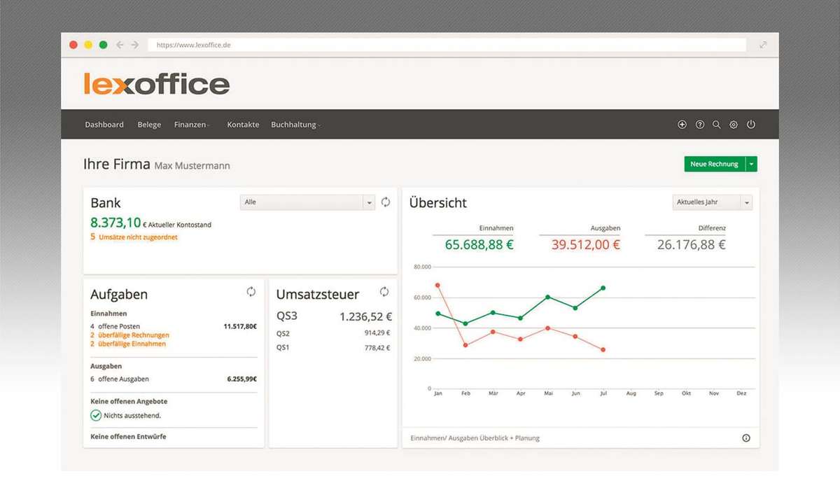Open the Aktuelles Jahr period dropdown
This screenshot has width=840, height=504.
713,202
